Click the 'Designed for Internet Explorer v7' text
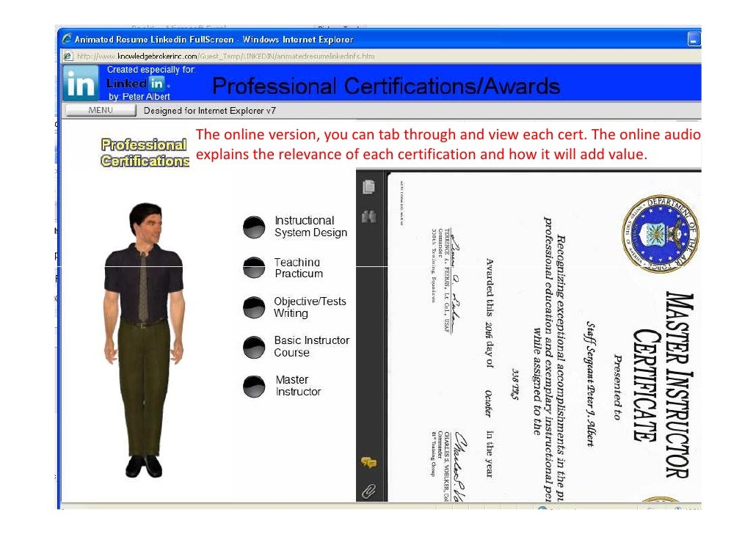This screenshot has width=756, height=534. click(x=210, y=110)
